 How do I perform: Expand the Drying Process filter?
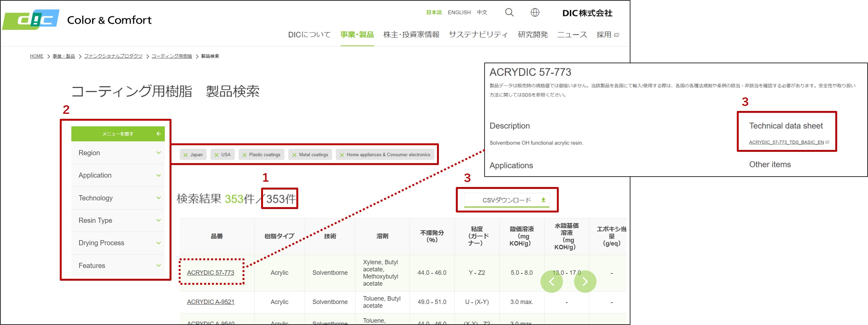118,243
